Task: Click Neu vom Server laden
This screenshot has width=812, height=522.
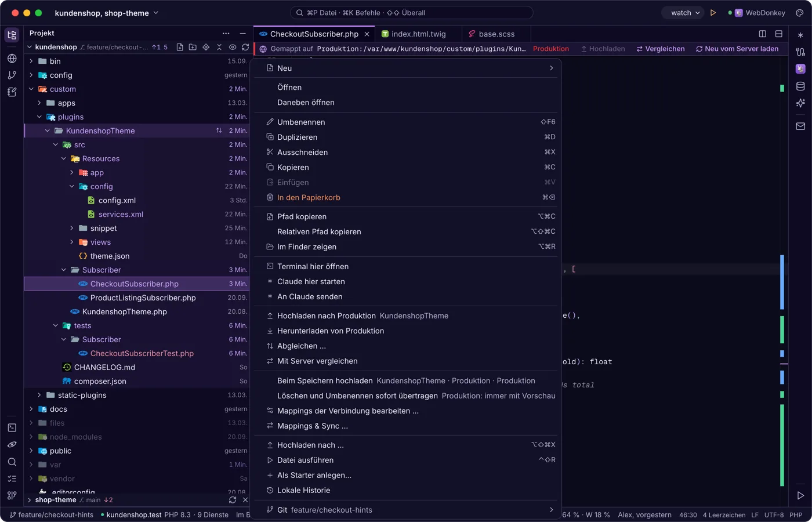Action: click(737, 49)
